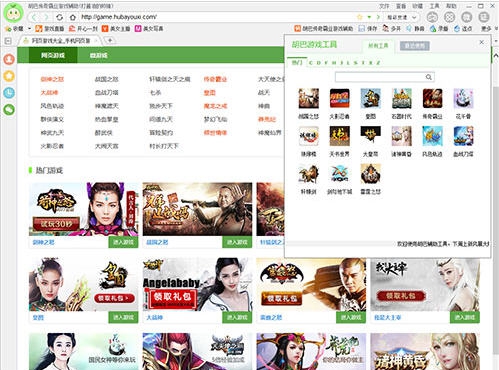Click 进入游戏 under 我欲封天 banner

point(465,317)
